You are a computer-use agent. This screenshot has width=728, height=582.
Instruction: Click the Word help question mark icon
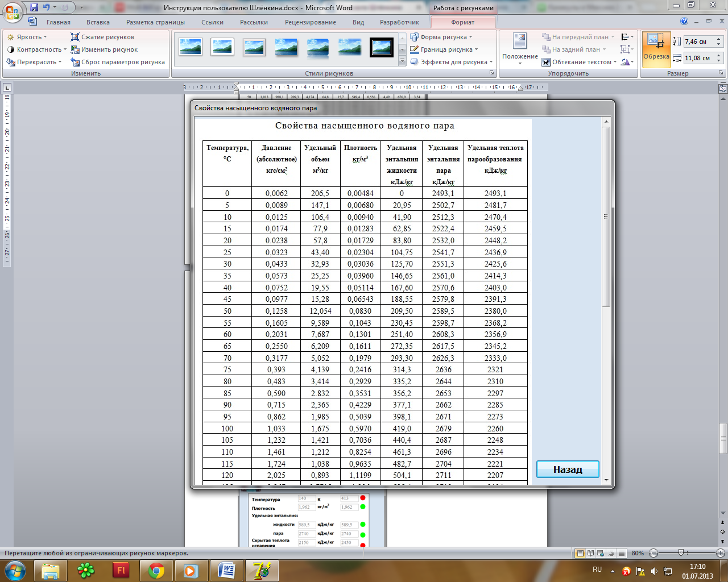click(684, 22)
